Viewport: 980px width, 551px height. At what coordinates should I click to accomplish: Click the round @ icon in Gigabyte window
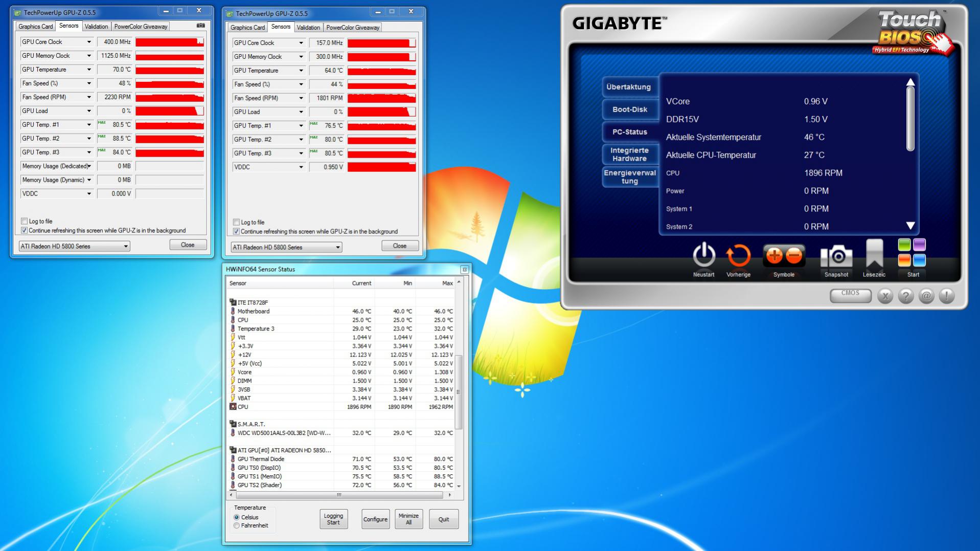[x=926, y=296]
